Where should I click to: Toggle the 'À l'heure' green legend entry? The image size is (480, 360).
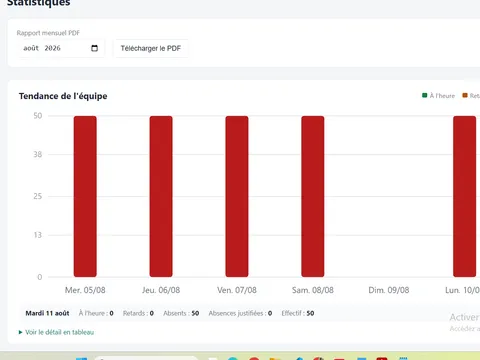tap(438, 96)
